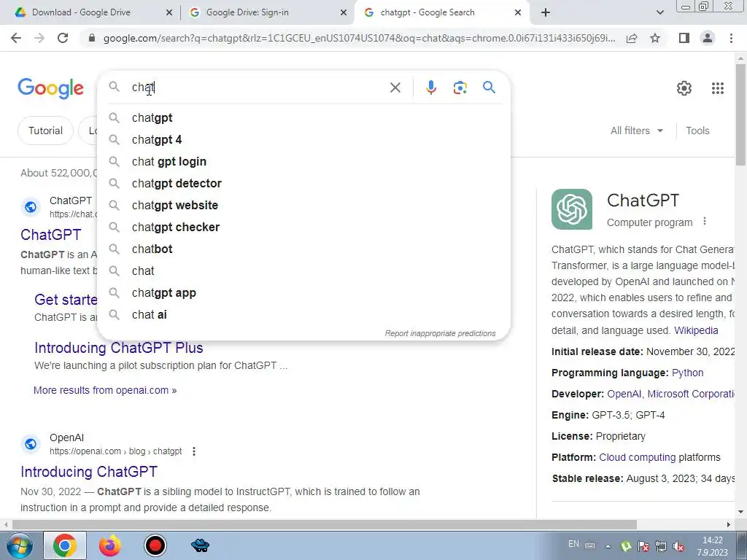Select the plain "chat" suggestion

(304, 271)
